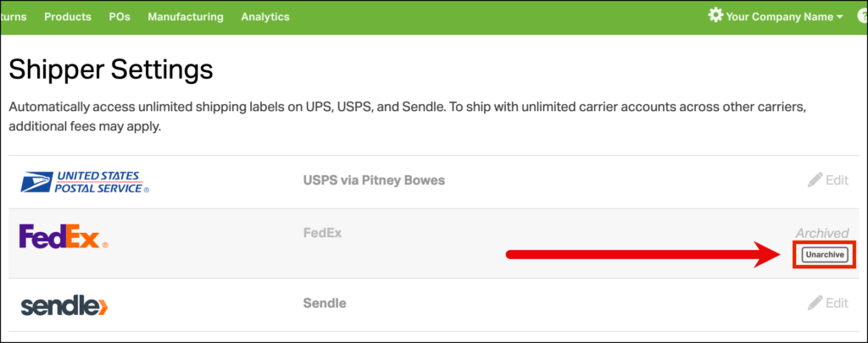
Task: Select the FedEx shipper name text
Action: tap(322, 231)
